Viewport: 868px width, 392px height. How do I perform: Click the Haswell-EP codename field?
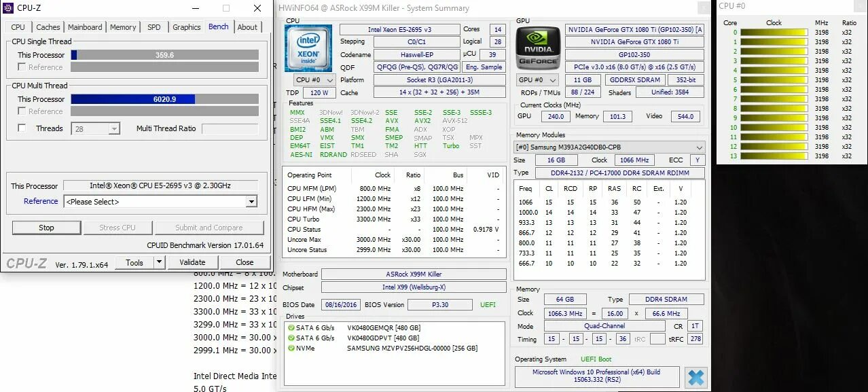point(416,54)
